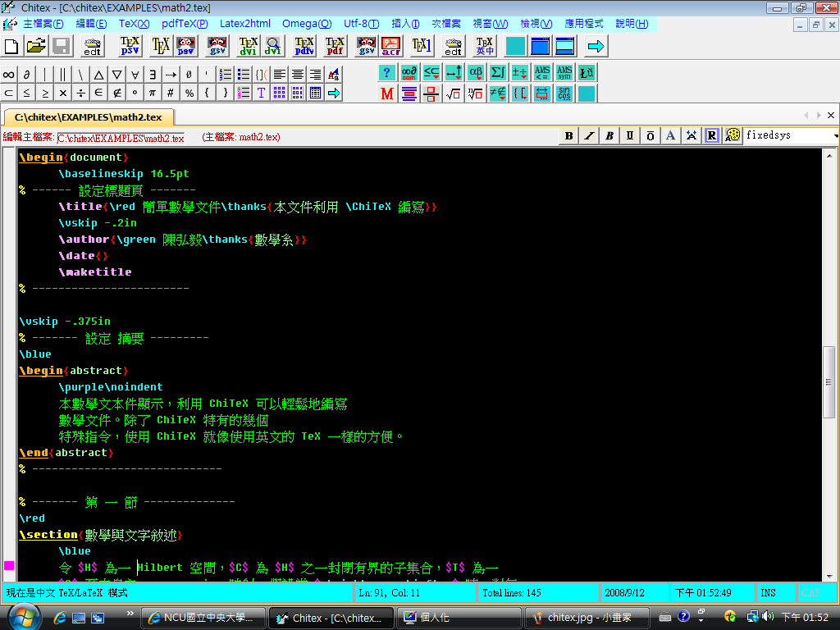The height and width of the screenshot is (630, 840).
Task: Click the fraction template icon
Action: pos(431,94)
